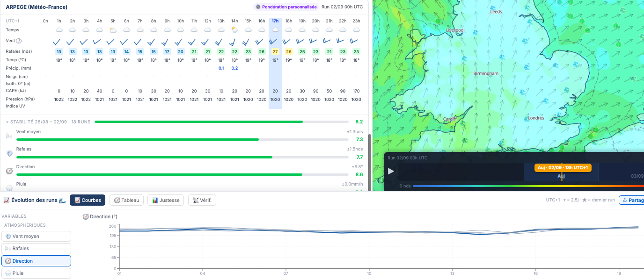The width and height of the screenshot is (644, 280).
Task: Click the rain cloud icon beside Pluie stability
Action: (9, 188)
